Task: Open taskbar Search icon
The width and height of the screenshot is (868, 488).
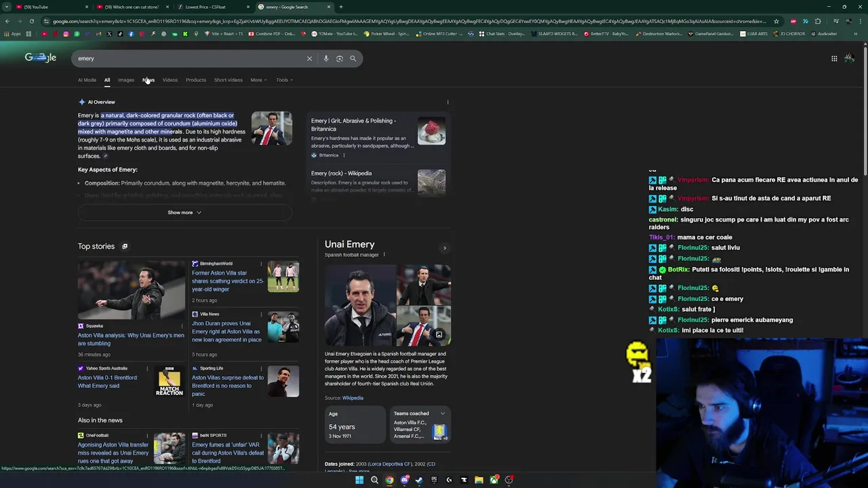Action: [374, 480]
